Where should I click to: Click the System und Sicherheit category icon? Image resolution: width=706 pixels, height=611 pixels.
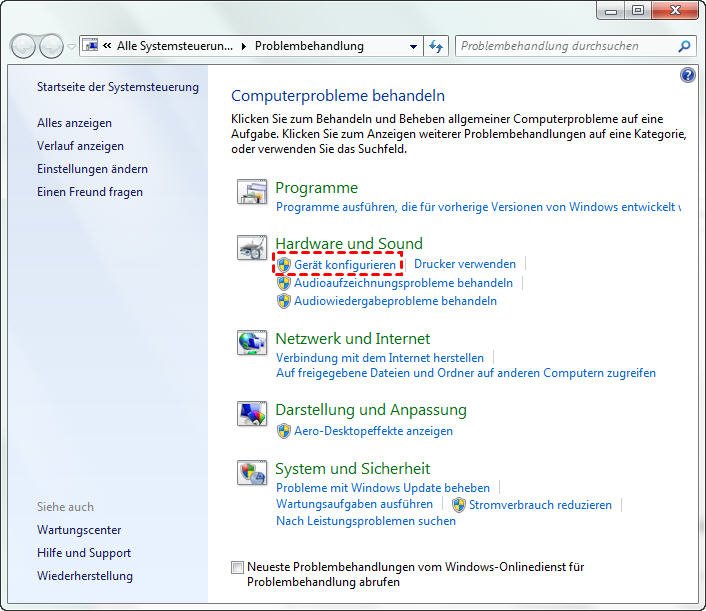click(252, 472)
